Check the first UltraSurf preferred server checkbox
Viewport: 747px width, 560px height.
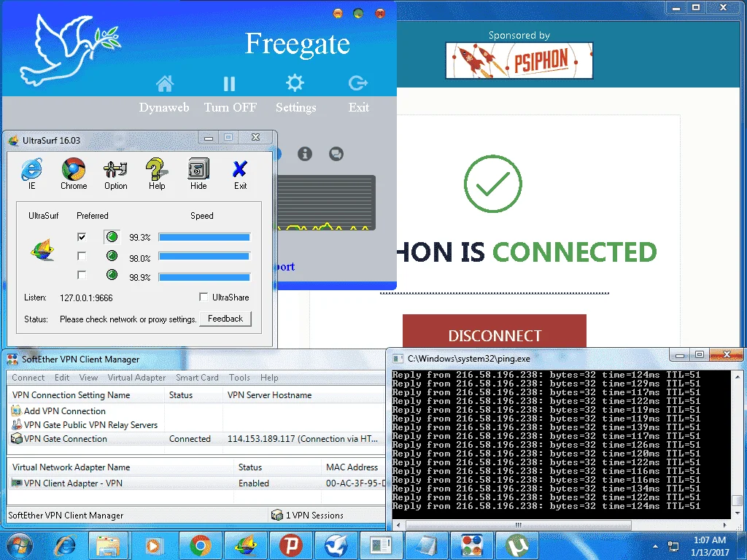82,237
